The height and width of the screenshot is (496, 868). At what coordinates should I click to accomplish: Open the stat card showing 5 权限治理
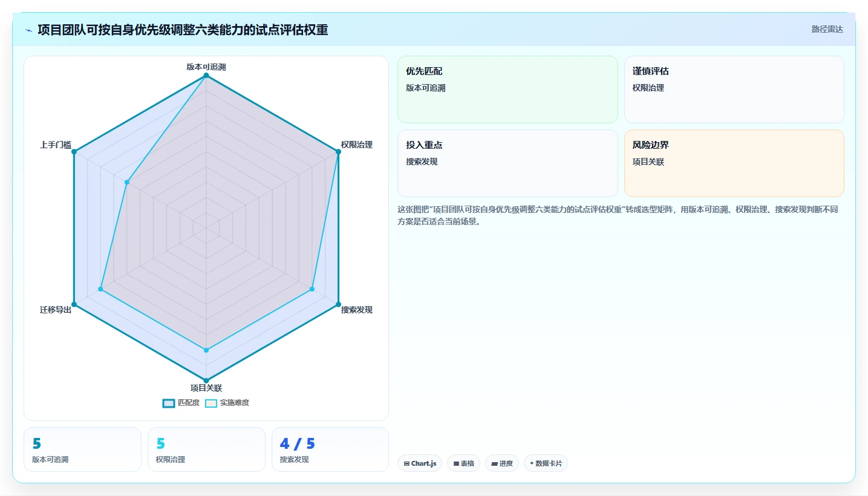[206, 449]
